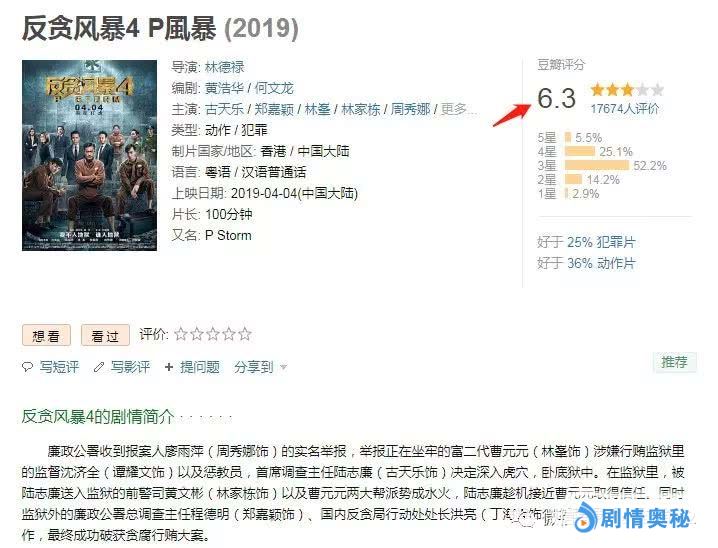
Task: Open the 犯罪片 ranking link
Action: pyautogui.click(x=616, y=242)
